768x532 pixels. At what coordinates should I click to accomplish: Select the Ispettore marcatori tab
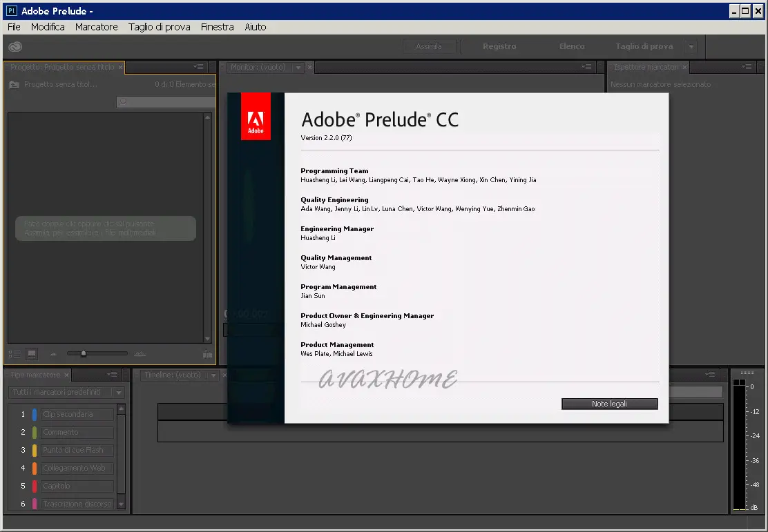[x=646, y=67]
